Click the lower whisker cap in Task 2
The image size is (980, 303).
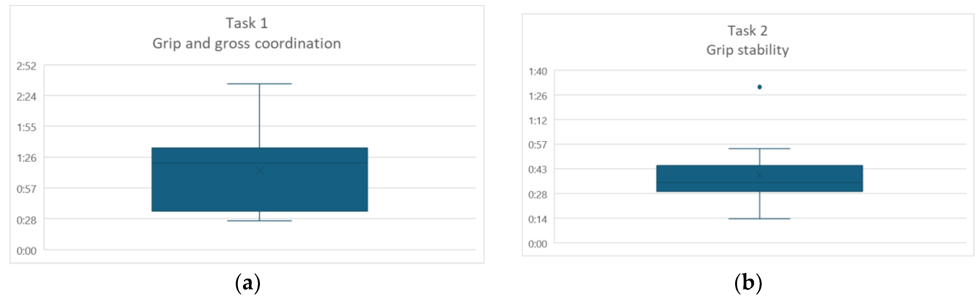tap(759, 219)
